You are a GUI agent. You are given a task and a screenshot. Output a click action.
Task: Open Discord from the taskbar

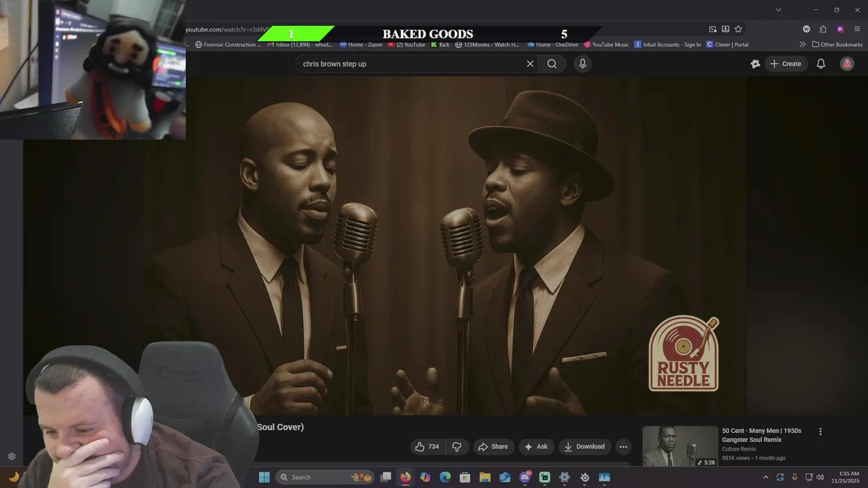(x=525, y=477)
